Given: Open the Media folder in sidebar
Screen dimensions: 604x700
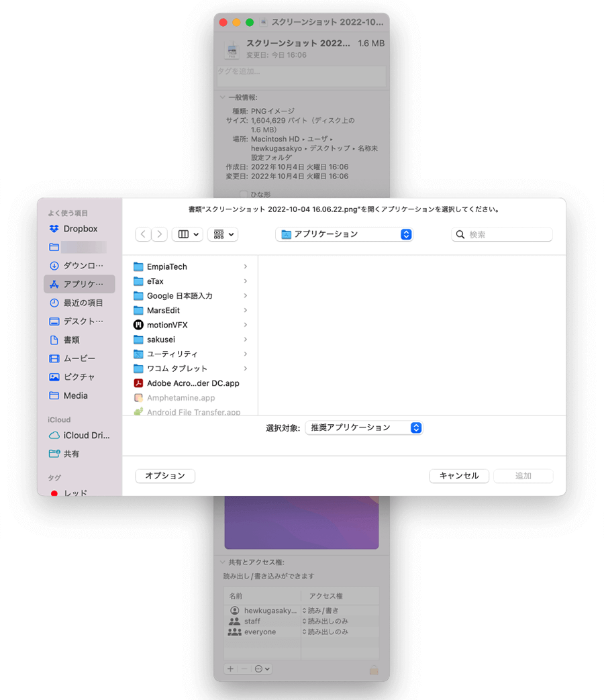Looking at the screenshot, I should (79, 395).
